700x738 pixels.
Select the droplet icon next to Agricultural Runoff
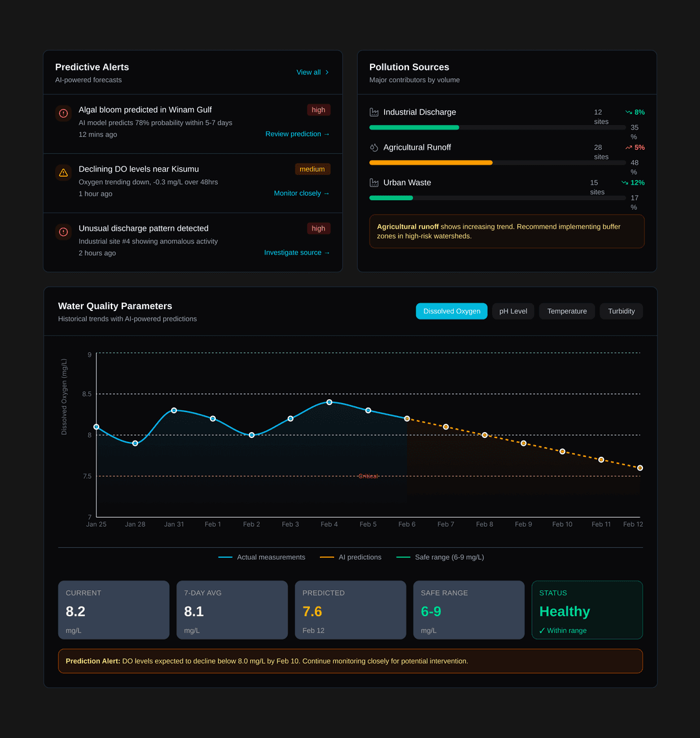[375, 147]
